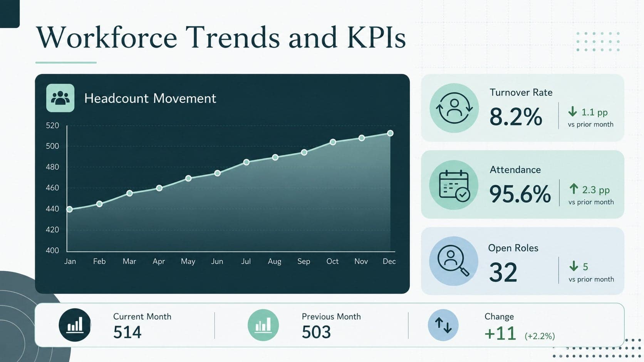Select the Sep data point on chart
The height and width of the screenshot is (362, 644).
point(304,152)
